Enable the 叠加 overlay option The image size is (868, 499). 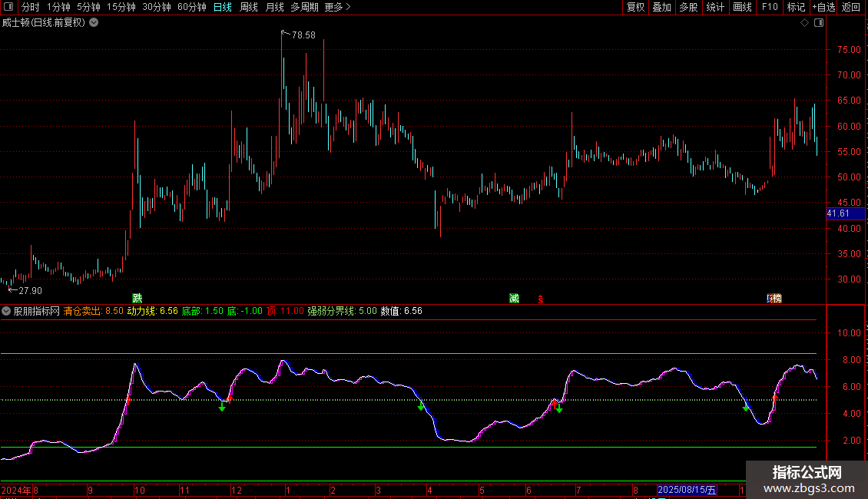tap(661, 7)
